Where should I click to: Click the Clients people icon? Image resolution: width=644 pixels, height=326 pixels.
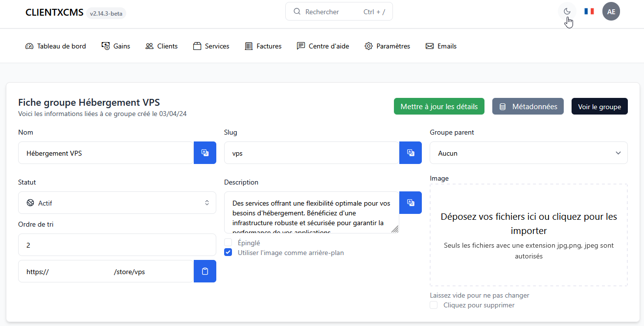(x=149, y=46)
